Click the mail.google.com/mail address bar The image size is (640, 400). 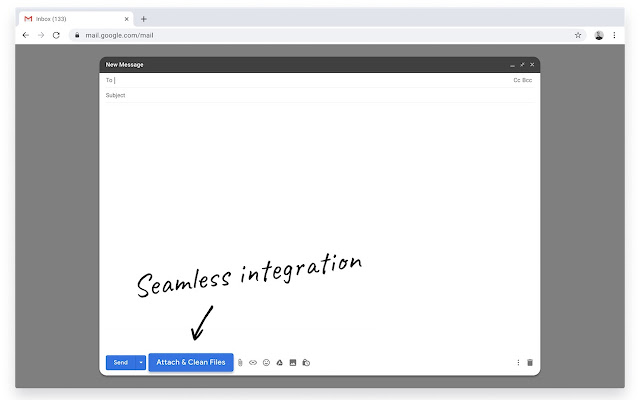coord(327,36)
